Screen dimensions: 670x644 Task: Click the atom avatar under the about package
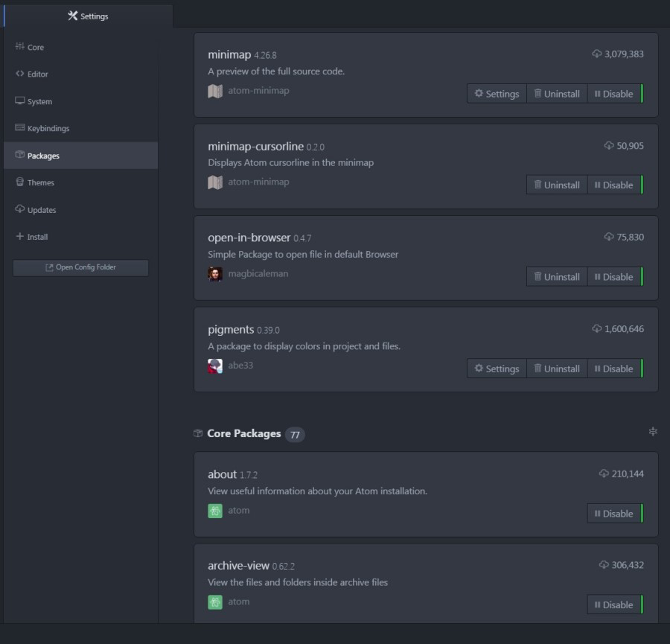pyautogui.click(x=215, y=511)
